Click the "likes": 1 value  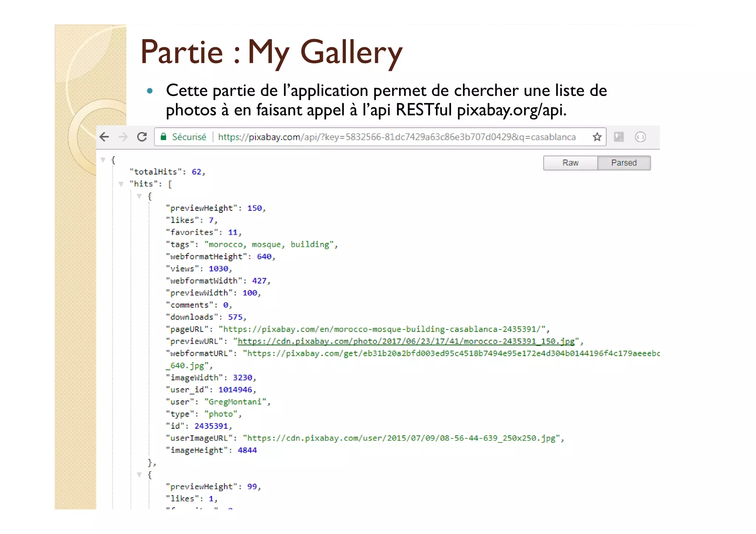tap(211, 499)
